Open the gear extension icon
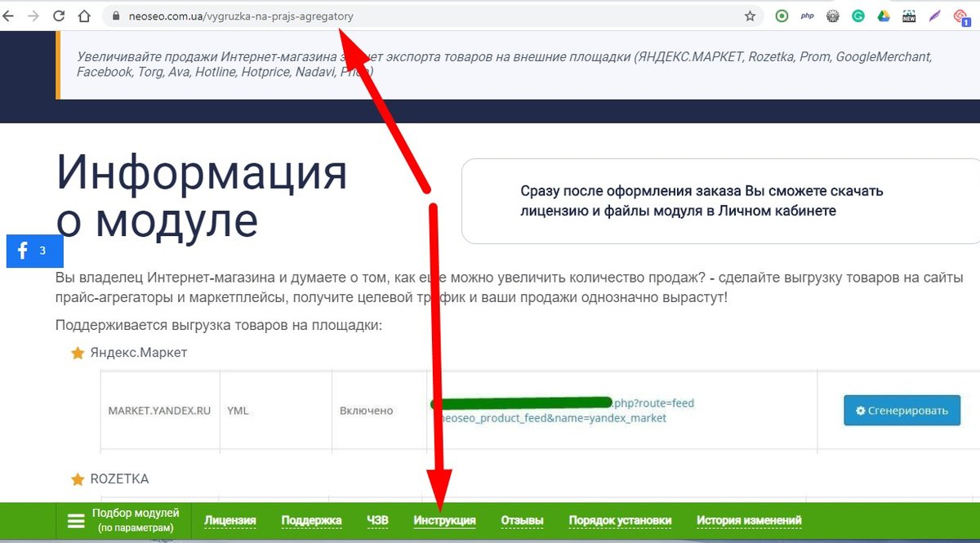Screen dimensions: 980x543 point(832,16)
